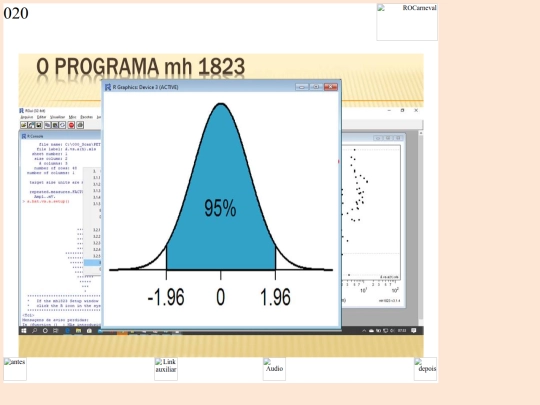The width and height of the screenshot is (540, 405).
Task: Click the Task View icon on taskbar
Action: pos(56,331)
